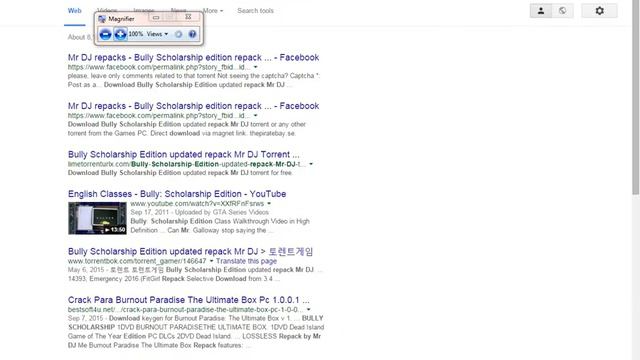Close the Magnifier window
640x360 pixels.
click(x=188, y=17)
